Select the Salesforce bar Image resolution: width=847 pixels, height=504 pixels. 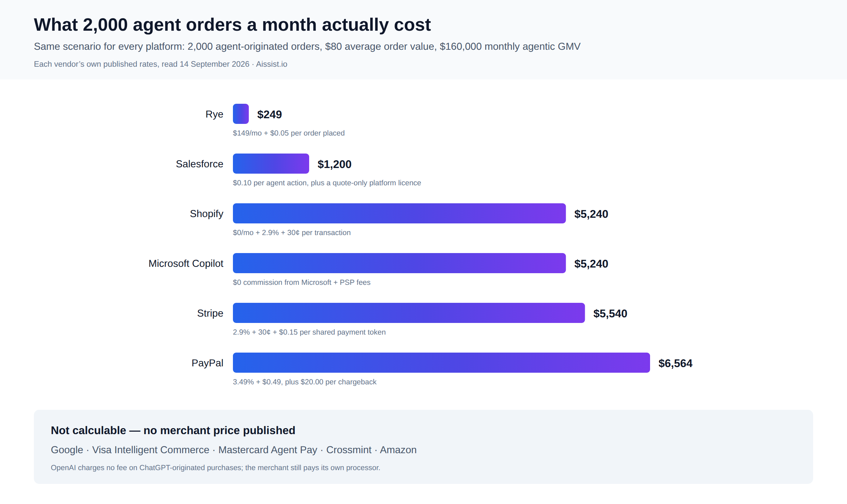271,163
